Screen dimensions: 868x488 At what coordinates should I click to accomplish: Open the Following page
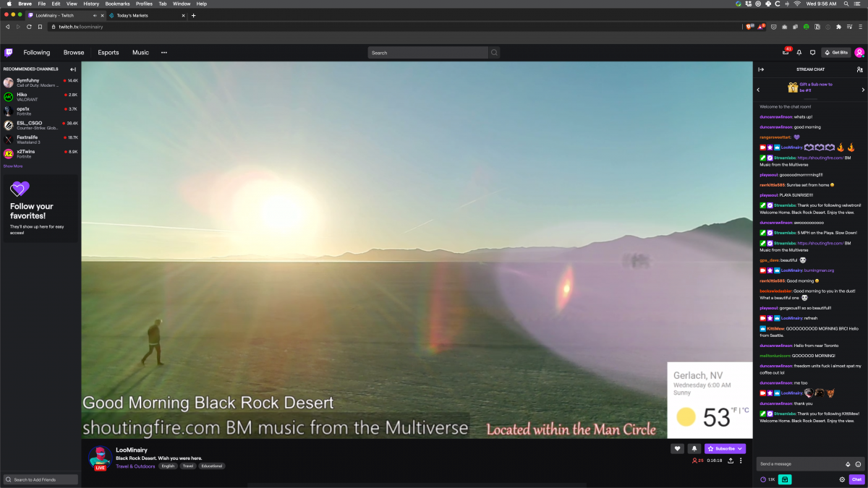[37, 52]
